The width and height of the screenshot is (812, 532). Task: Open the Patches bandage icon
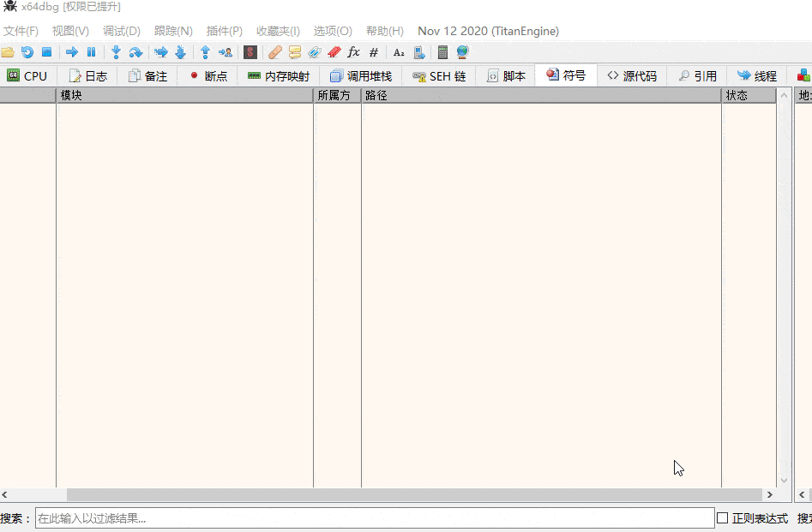pos(275,52)
